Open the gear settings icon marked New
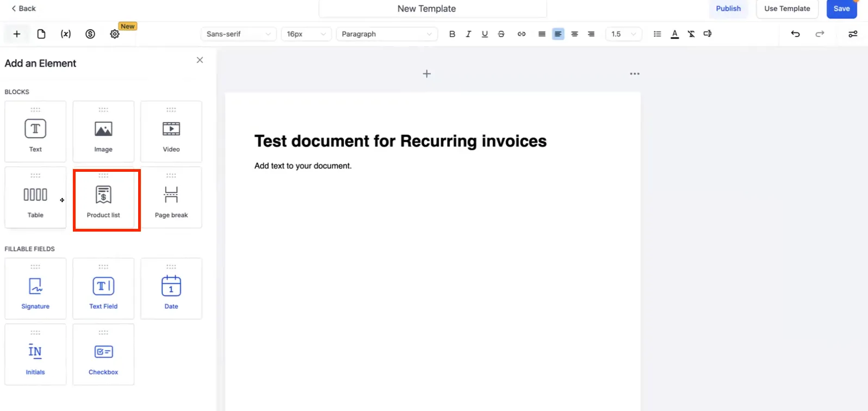The image size is (868, 411). click(115, 34)
